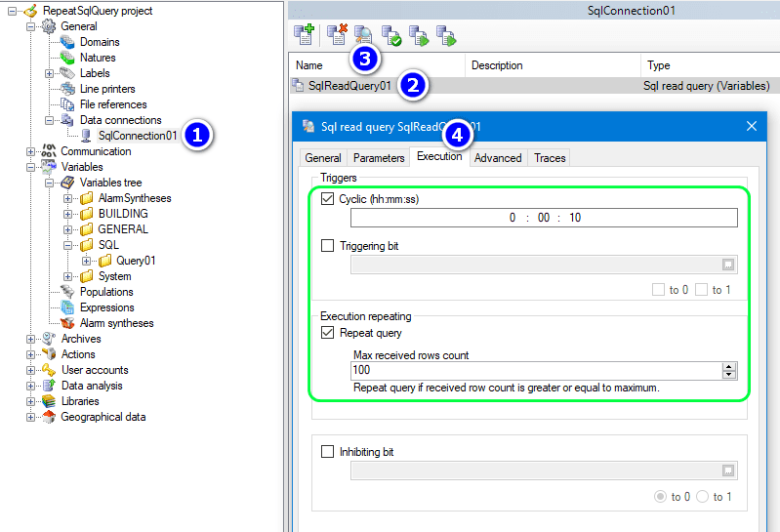Click the SqlConnection01 database icon in tree
The width and height of the screenshot is (780, 532).
pyautogui.click(x=87, y=136)
